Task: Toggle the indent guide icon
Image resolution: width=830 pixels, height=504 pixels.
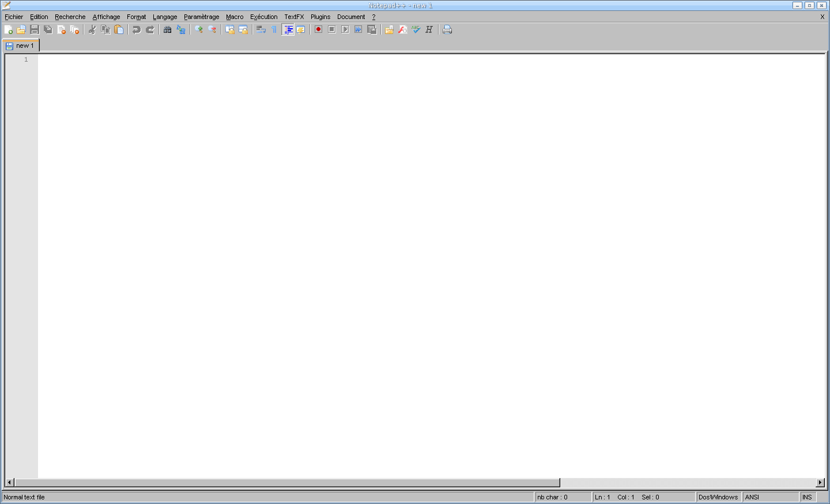Action: (x=288, y=29)
